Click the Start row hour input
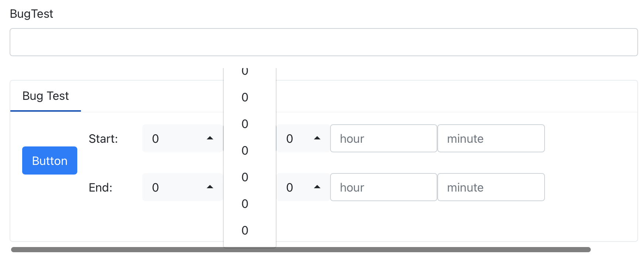The height and width of the screenshot is (267, 644). (x=383, y=138)
